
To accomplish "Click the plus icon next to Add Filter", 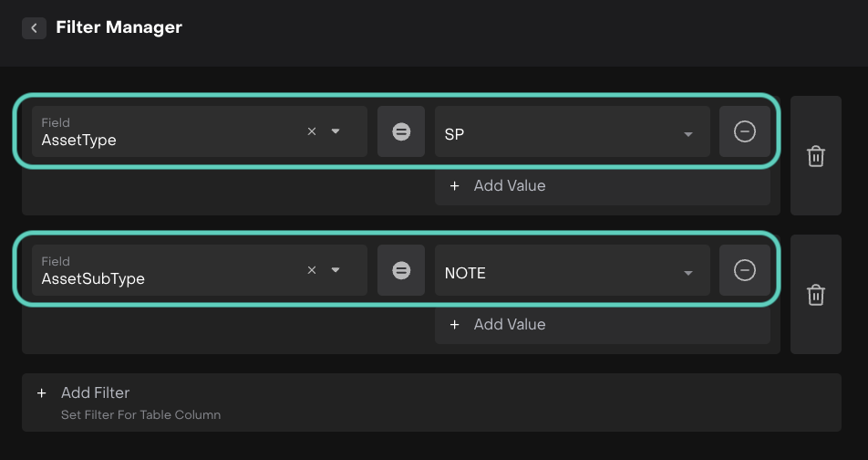I will point(41,393).
